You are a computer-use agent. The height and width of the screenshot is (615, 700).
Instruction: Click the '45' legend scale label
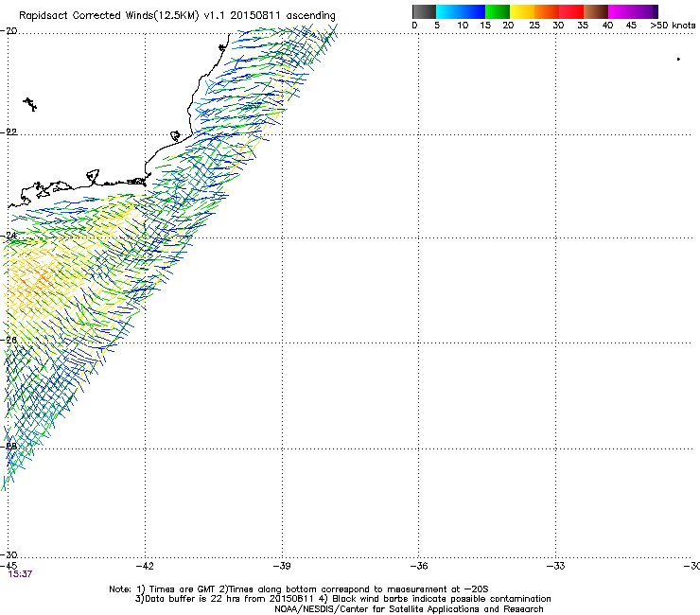(631, 26)
